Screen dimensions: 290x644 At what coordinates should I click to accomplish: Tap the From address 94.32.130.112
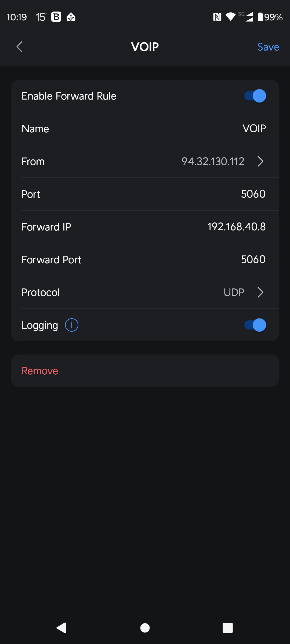point(213,161)
